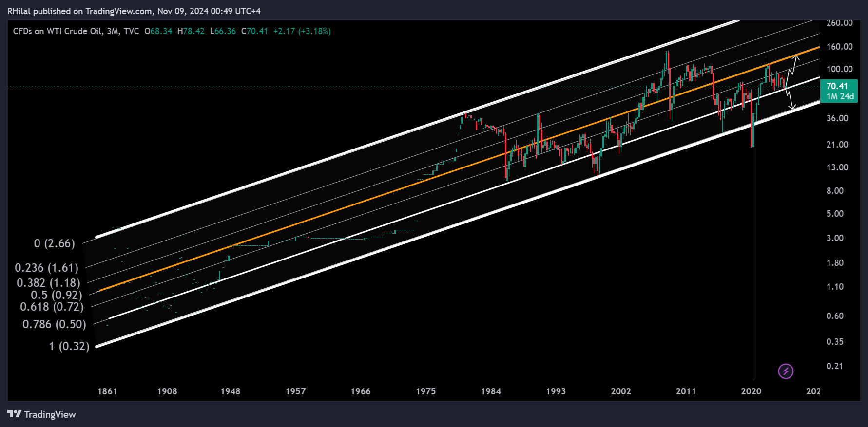Click the 1975 date on time axis

pyautogui.click(x=426, y=391)
